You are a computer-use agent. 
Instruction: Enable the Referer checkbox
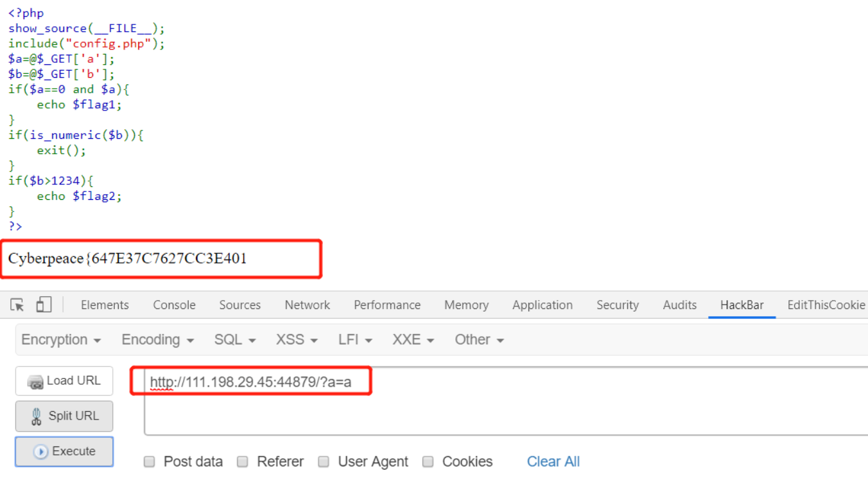click(x=242, y=462)
